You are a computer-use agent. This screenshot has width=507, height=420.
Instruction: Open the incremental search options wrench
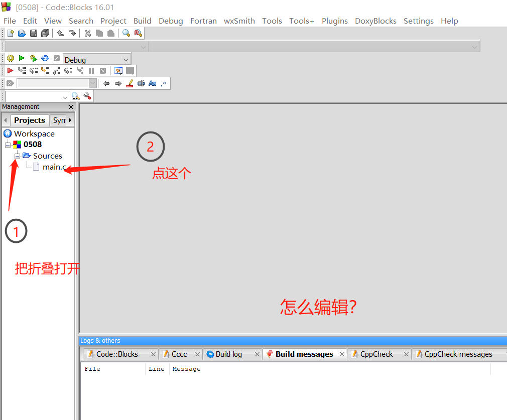(x=87, y=96)
